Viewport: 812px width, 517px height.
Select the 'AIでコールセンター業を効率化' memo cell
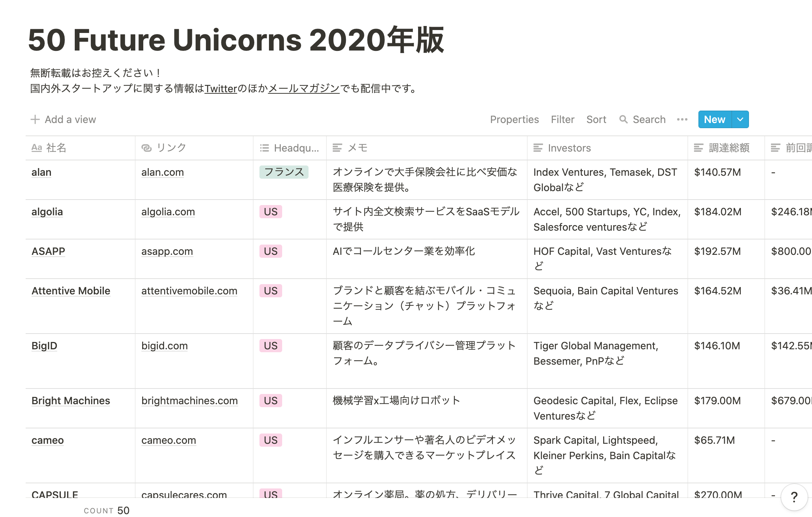pyautogui.click(x=427, y=259)
